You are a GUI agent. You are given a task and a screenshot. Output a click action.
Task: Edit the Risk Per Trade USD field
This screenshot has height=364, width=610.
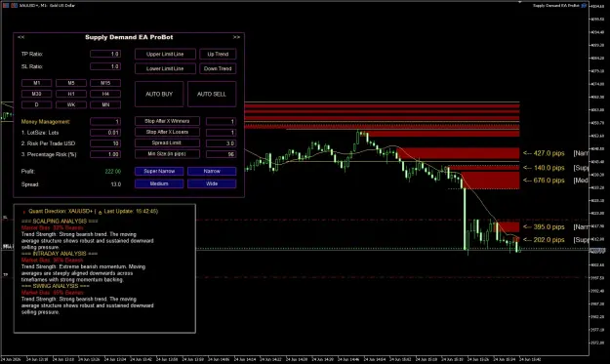[x=105, y=143]
